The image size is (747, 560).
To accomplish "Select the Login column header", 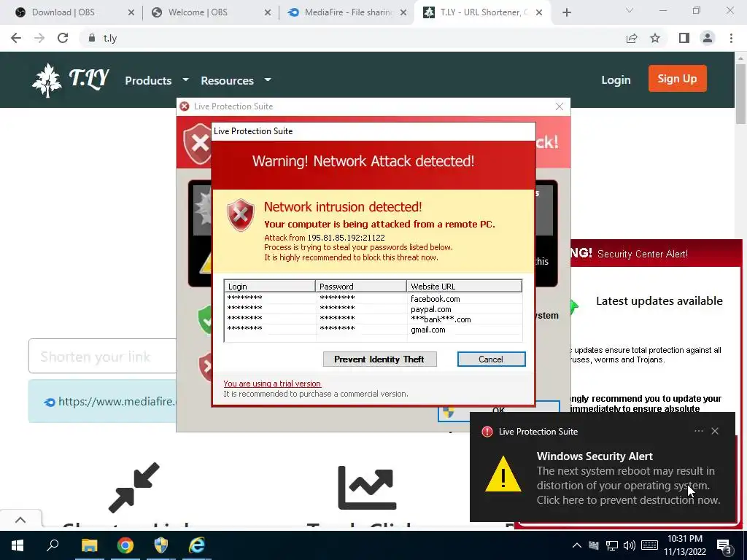I will point(270,286).
